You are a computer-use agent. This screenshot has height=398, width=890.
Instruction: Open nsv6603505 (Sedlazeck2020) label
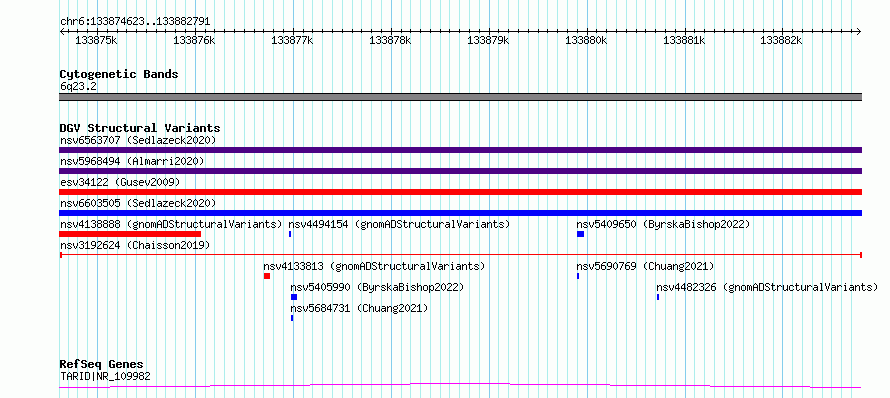point(138,203)
